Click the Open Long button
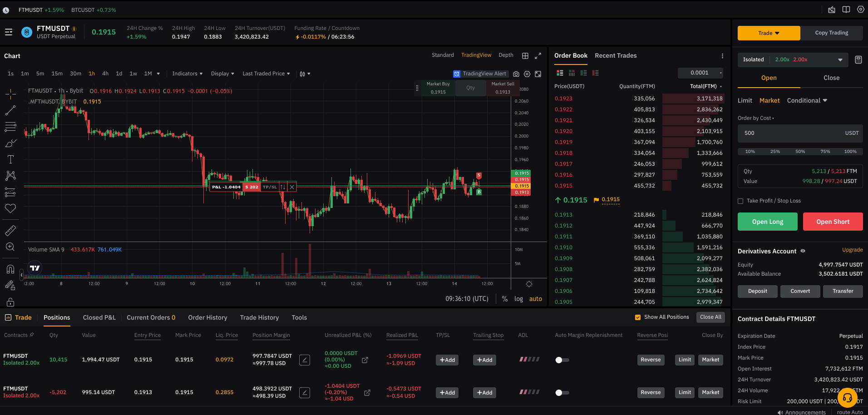 [767, 222]
